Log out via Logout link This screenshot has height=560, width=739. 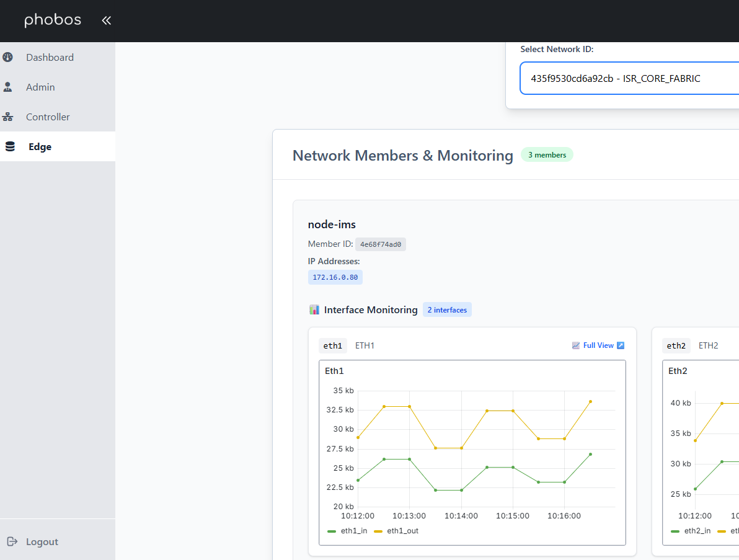coord(42,541)
